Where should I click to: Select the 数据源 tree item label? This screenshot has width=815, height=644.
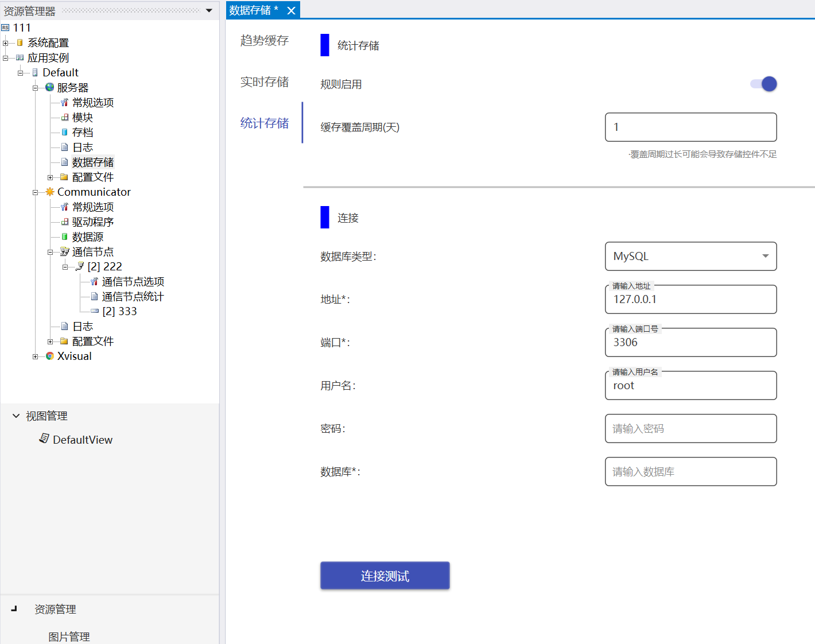tap(88, 236)
